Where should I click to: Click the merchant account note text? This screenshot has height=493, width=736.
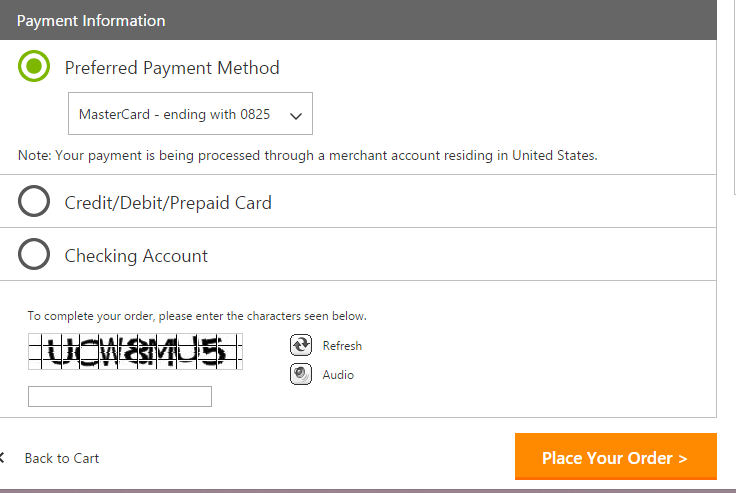click(307, 155)
